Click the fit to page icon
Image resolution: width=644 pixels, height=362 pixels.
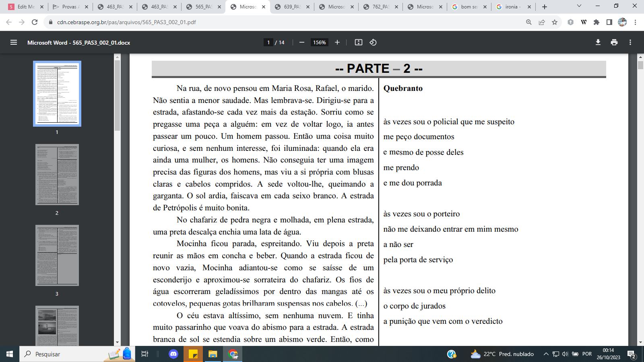pos(359,42)
